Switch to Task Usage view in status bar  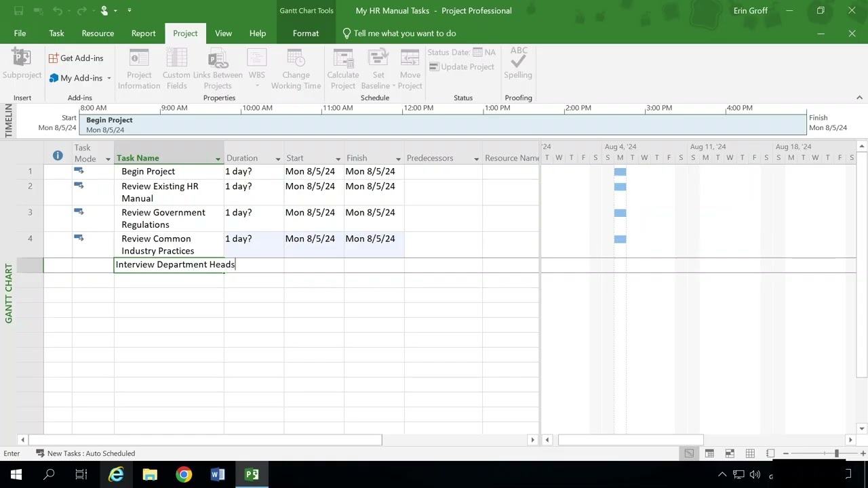709,453
